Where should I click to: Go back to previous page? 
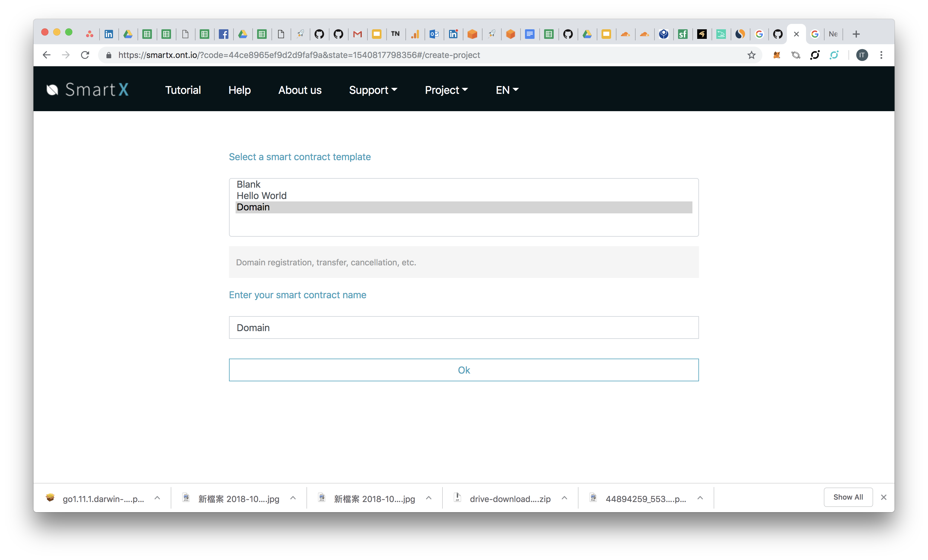click(x=47, y=55)
